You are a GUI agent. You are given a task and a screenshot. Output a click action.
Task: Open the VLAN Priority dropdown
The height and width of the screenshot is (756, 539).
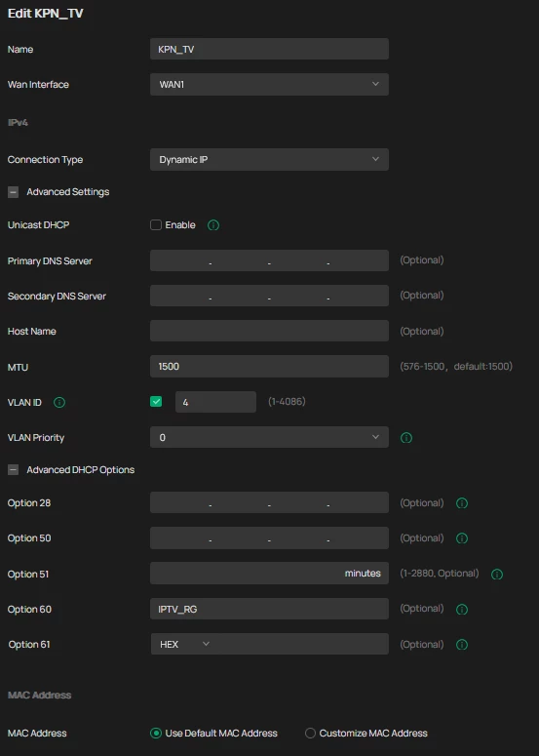(269, 437)
